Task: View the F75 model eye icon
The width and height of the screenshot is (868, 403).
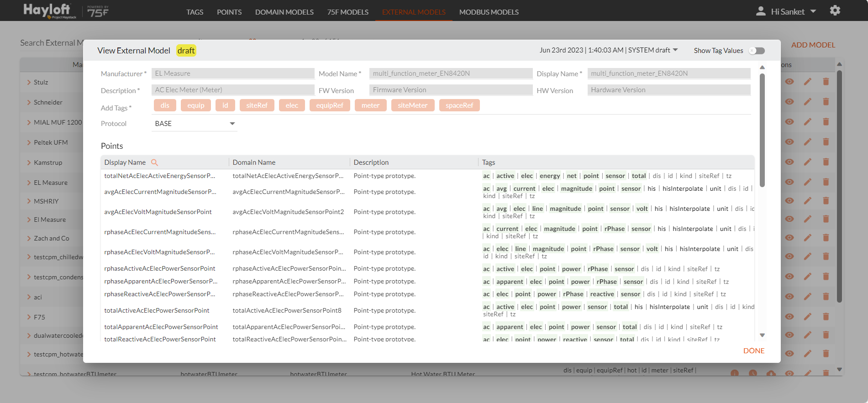Action: tap(789, 317)
